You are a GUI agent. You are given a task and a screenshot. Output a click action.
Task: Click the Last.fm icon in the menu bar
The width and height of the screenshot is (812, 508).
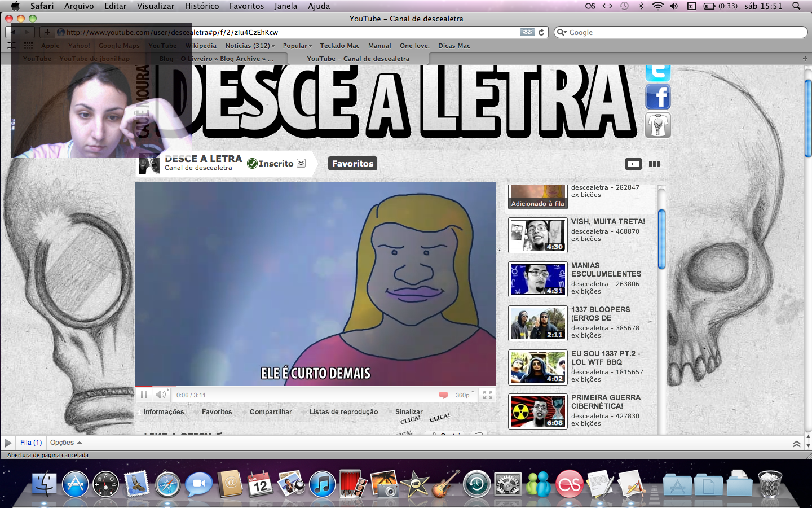click(x=590, y=6)
